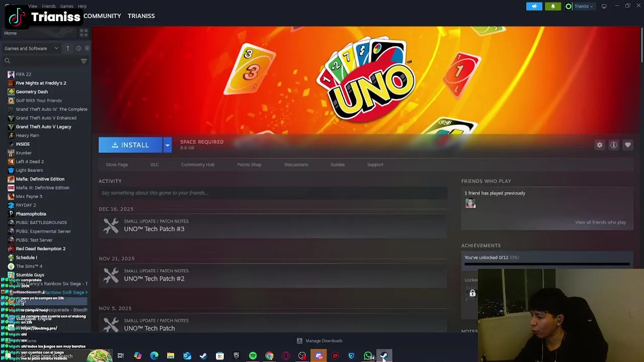The height and width of the screenshot is (362, 644).
Task: Open advanced library filter icon
Action: click(x=84, y=61)
